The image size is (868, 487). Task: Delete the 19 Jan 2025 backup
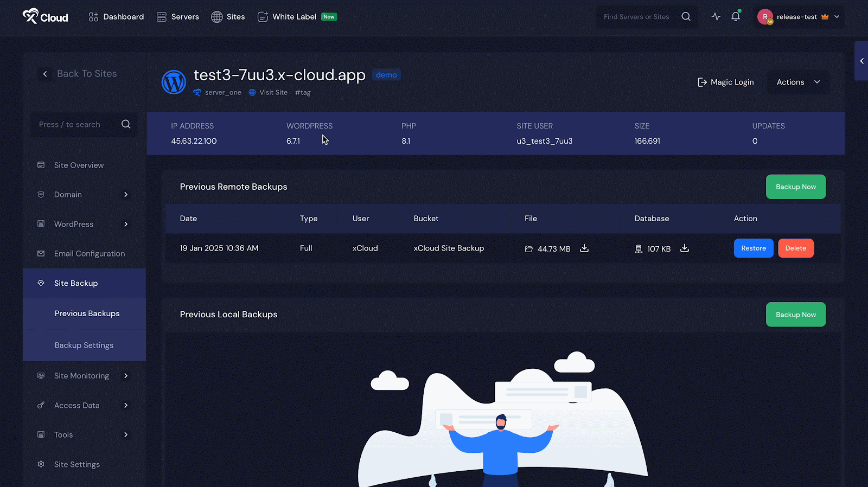796,248
